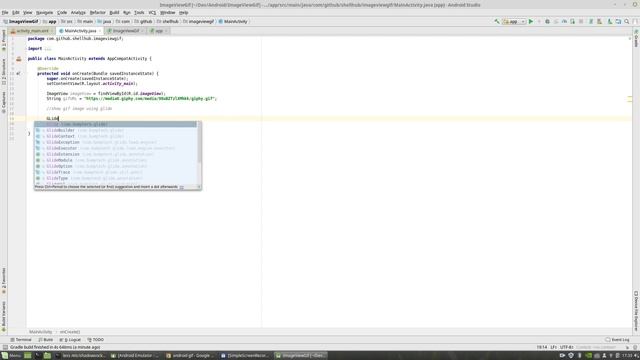Open the run configuration 'app' dropdown

514,21
